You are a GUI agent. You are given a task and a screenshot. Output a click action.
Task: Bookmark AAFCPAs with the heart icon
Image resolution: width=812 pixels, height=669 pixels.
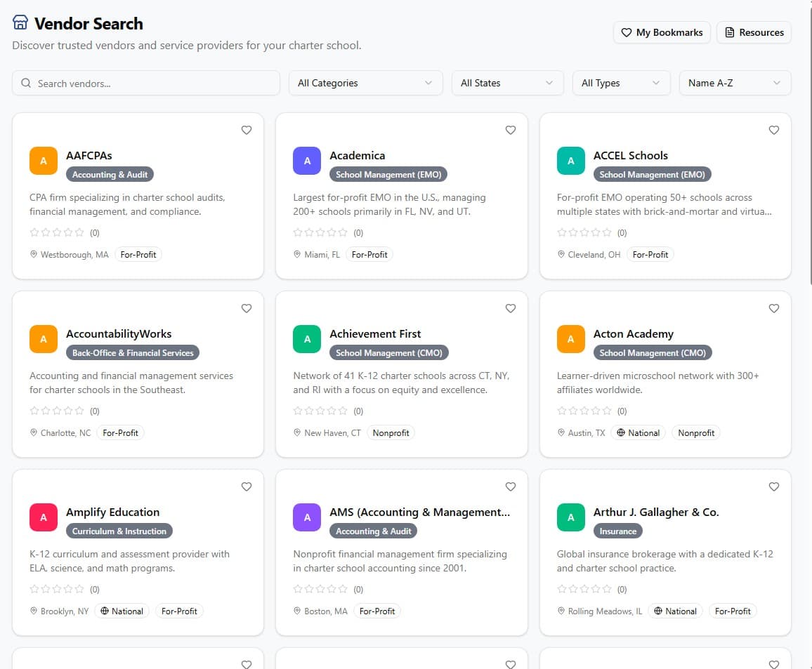point(247,130)
